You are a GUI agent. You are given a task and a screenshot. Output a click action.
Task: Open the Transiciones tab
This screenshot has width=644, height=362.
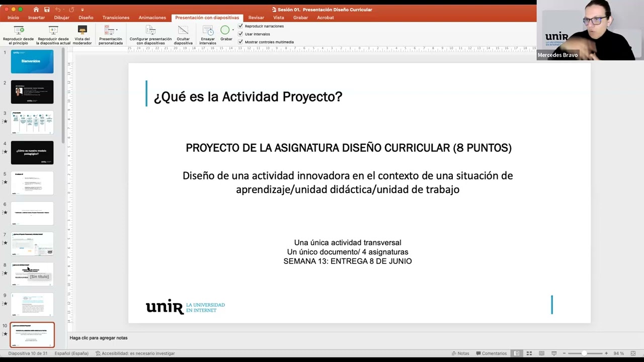(x=116, y=18)
